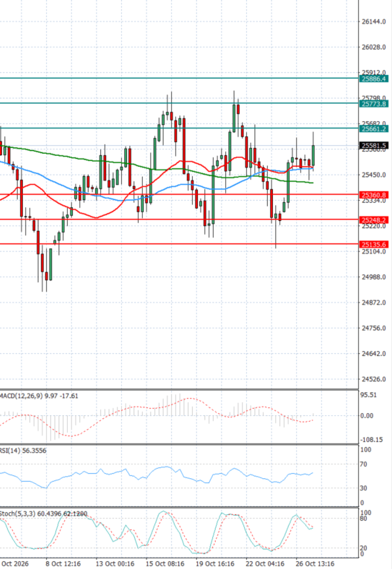
Task: Click the 25661.2 resistance level label
Action: (x=374, y=129)
